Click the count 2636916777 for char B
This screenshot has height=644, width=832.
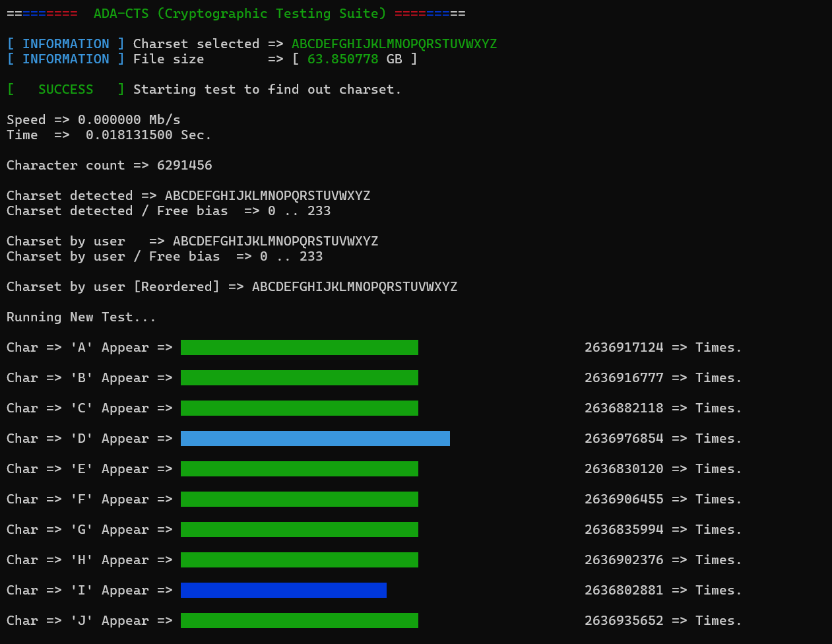coord(624,378)
